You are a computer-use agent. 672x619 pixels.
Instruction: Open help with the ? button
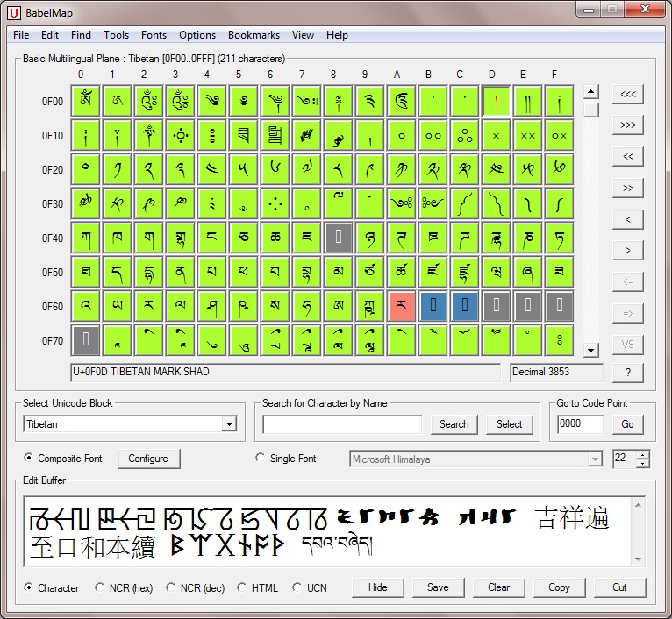(x=627, y=373)
